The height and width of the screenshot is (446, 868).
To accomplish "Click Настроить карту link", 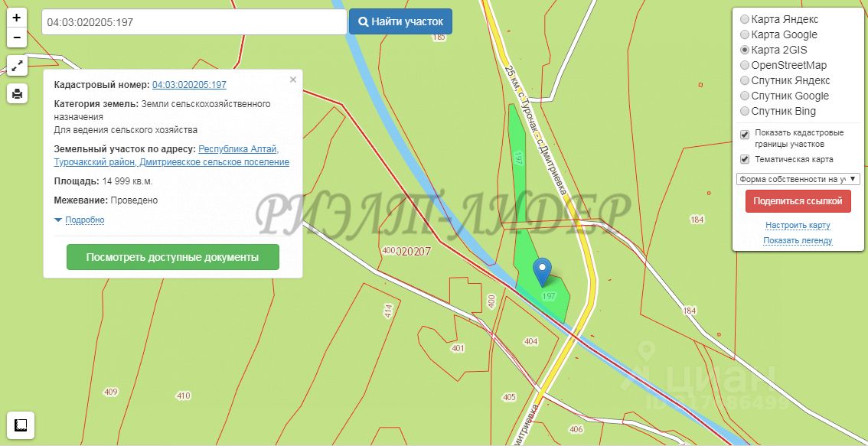I will click(x=798, y=225).
